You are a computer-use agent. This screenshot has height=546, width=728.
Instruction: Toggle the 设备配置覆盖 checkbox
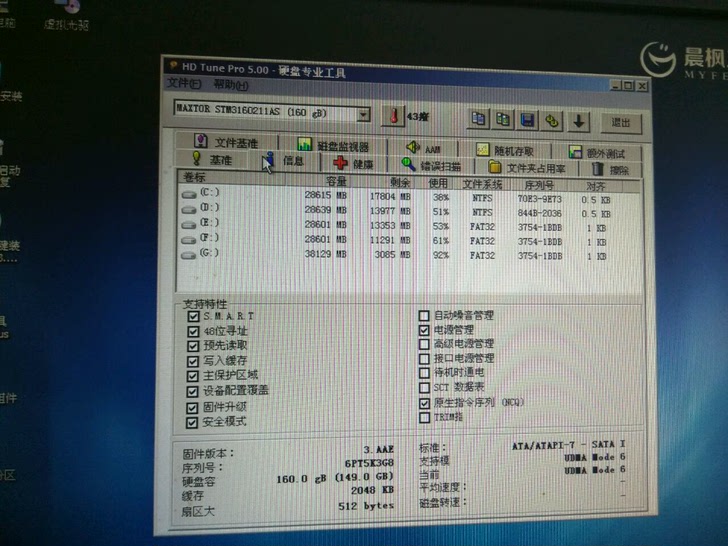pyautogui.click(x=193, y=391)
